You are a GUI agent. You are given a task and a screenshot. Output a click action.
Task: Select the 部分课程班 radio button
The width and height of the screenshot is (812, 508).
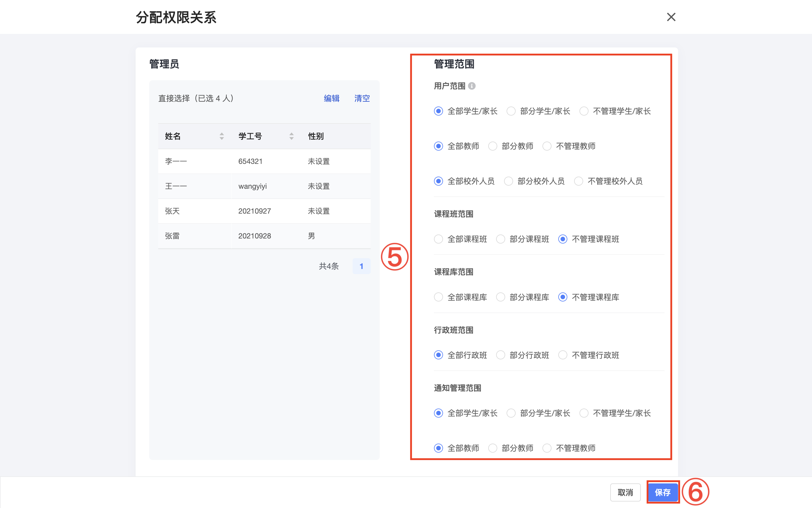point(501,239)
